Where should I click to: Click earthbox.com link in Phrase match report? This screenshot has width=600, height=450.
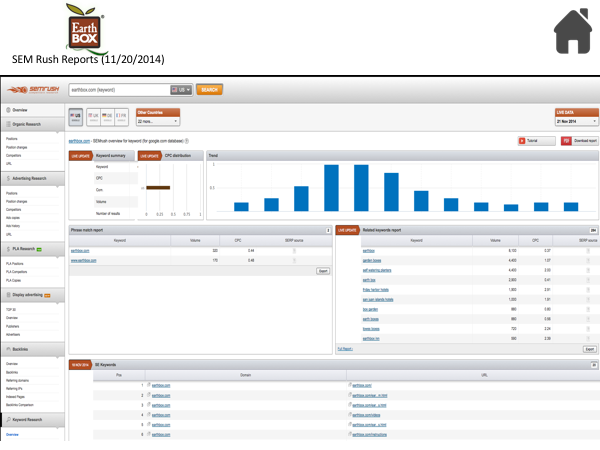tap(80, 251)
